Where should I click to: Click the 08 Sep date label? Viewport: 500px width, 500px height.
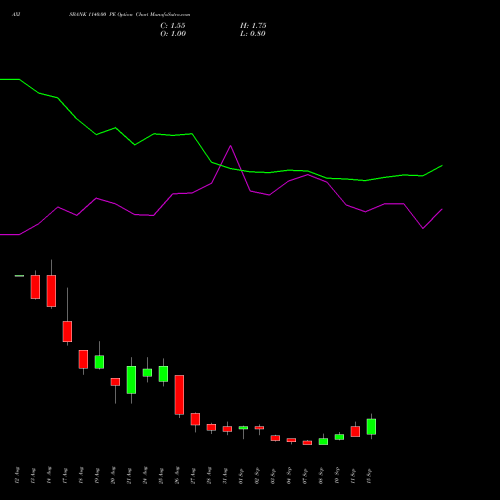point(321,476)
